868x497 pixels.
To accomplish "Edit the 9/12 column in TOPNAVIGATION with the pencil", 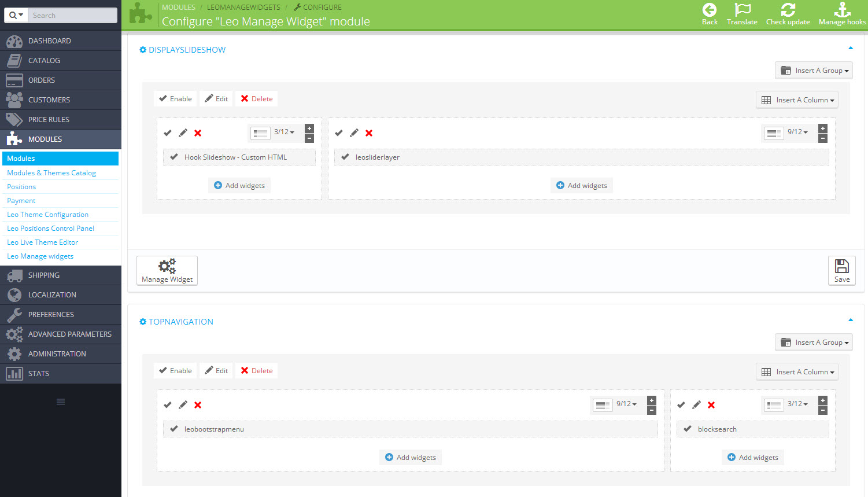I will click(x=183, y=405).
